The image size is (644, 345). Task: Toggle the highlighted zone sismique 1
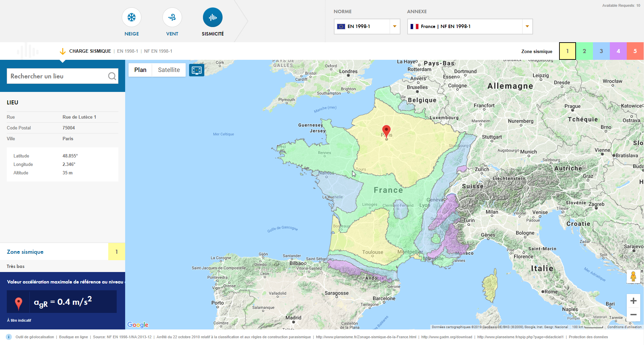coord(567,51)
